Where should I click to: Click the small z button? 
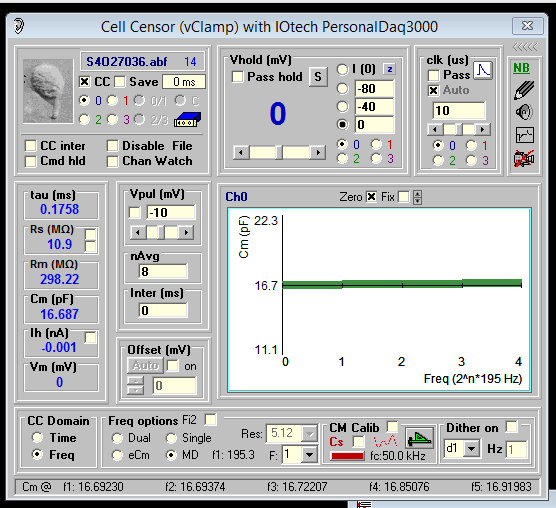[390, 69]
